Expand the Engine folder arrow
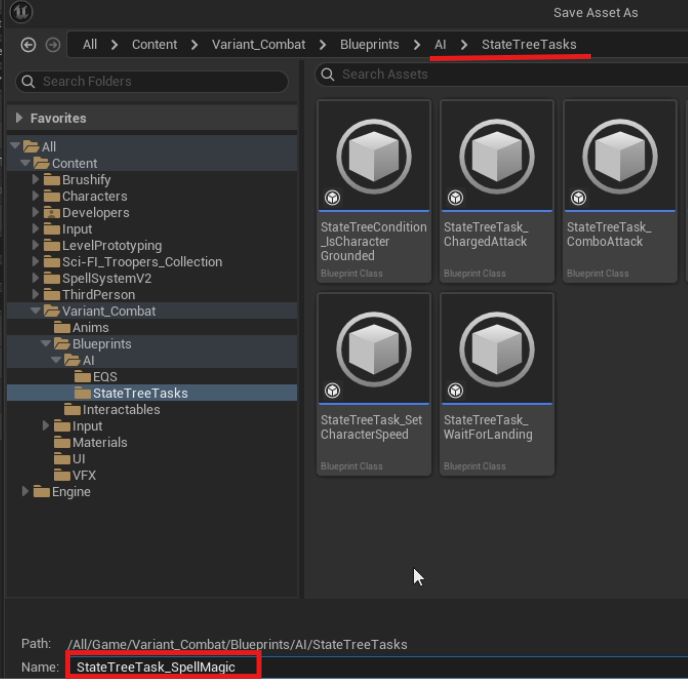Viewport: 688px width, 679px height. click(25, 491)
